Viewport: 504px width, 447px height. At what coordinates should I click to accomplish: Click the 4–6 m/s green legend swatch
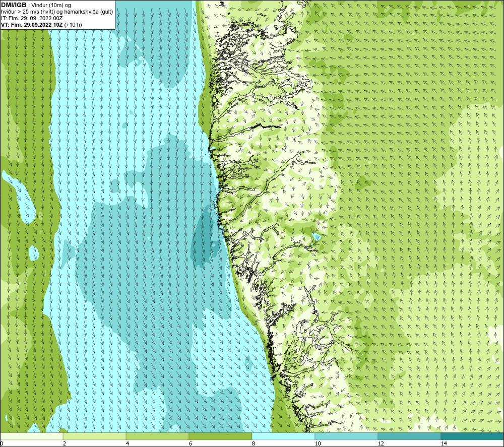pos(157,436)
